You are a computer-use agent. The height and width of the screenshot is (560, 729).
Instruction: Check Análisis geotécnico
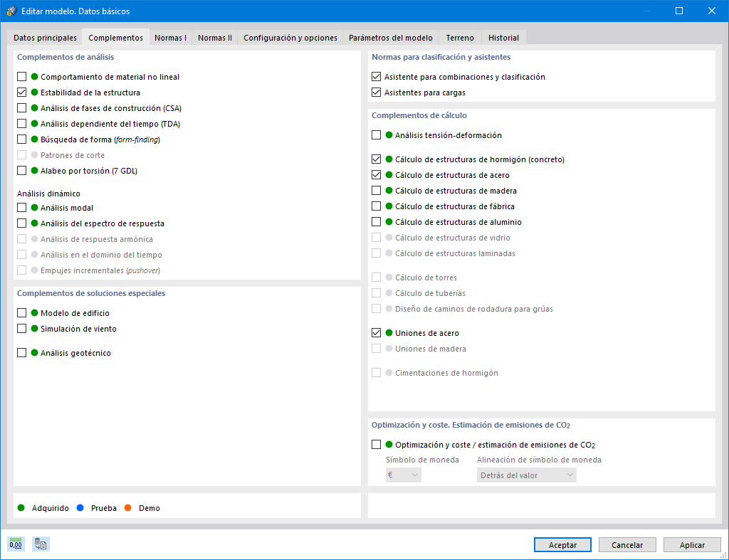(21, 352)
